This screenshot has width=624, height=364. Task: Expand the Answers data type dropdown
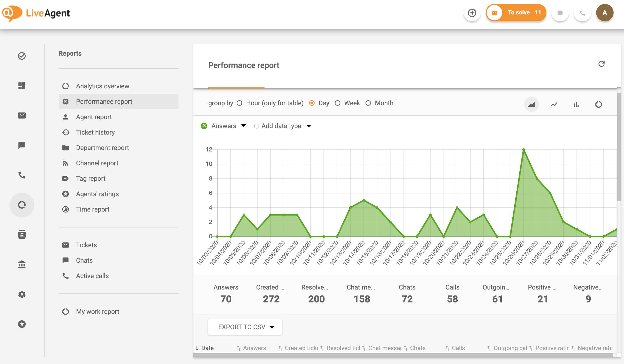(x=243, y=126)
